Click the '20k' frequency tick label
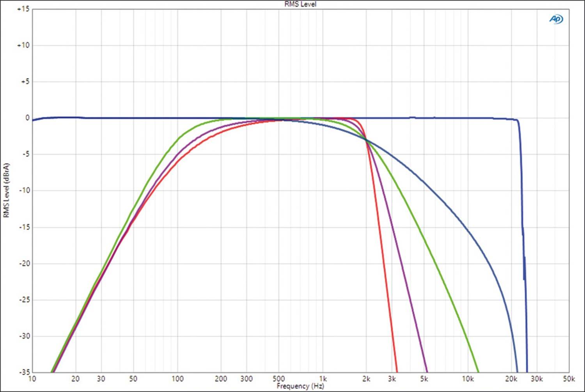Viewport: 585px width, 392px height. point(511,379)
